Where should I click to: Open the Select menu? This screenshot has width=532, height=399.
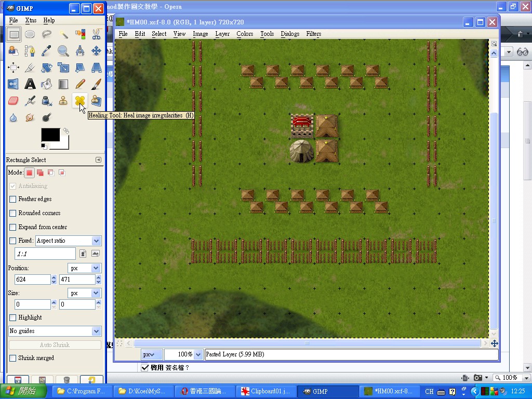[x=159, y=34]
